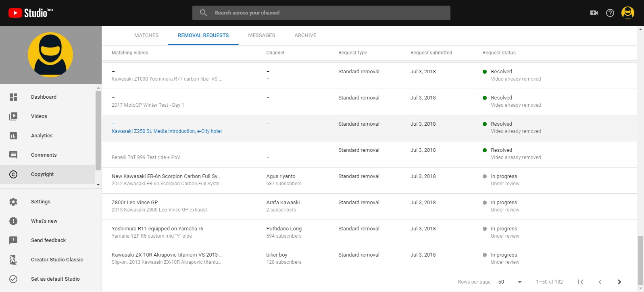The width and height of the screenshot is (644, 292).
Task: Click New Kawasaki ER-6n Scorpion Carbon title
Action: (166, 176)
